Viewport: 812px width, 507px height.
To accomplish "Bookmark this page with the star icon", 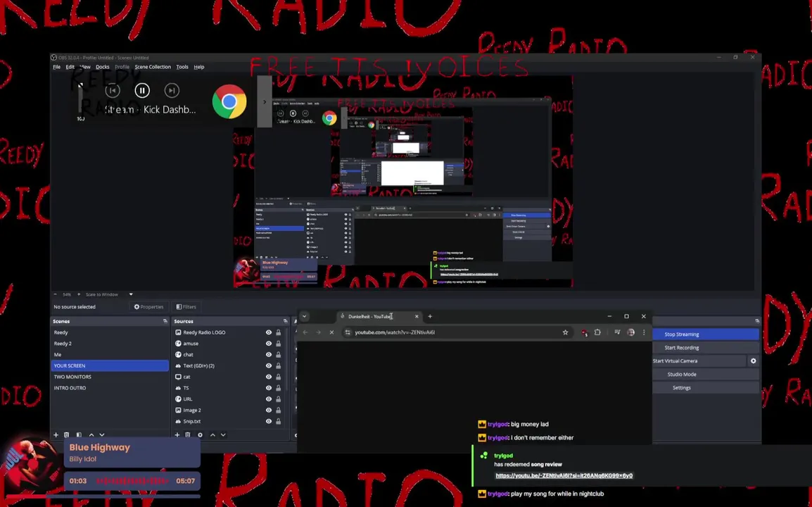I will click(x=565, y=332).
